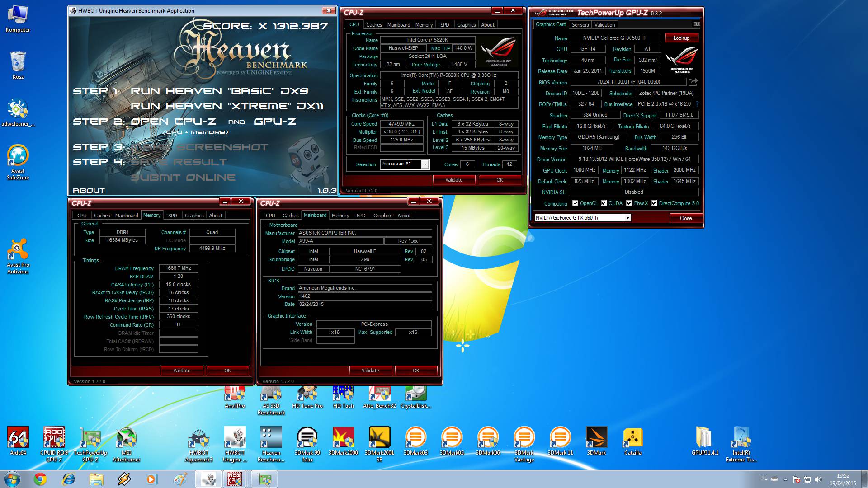Screen dimensions: 868x488
Task: Click GPU-Z BIOS share/export icon
Action: tap(693, 82)
